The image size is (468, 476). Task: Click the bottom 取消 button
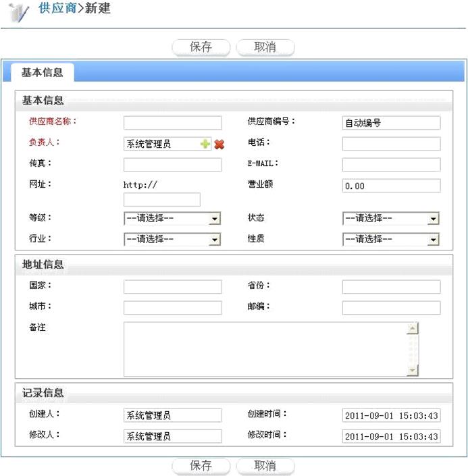click(x=265, y=466)
